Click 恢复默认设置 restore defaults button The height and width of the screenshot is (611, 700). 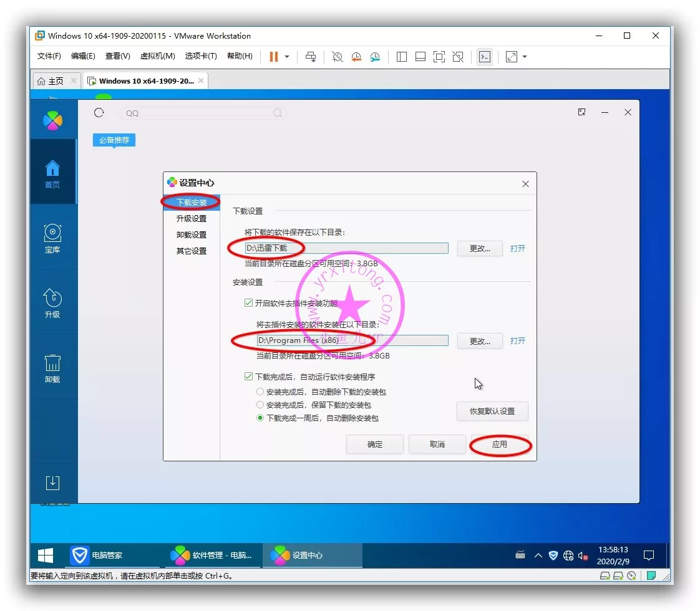[492, 411]
